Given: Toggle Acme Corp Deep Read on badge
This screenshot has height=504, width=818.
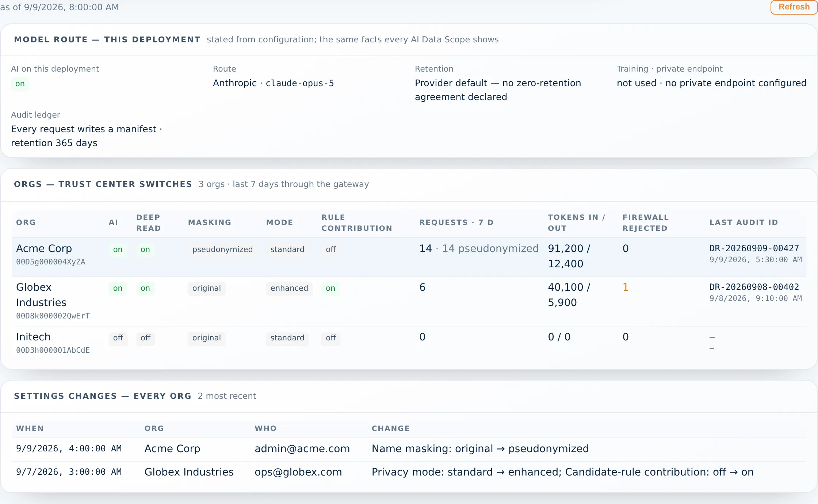Looking at the screenshot, I should coord(145,249).
